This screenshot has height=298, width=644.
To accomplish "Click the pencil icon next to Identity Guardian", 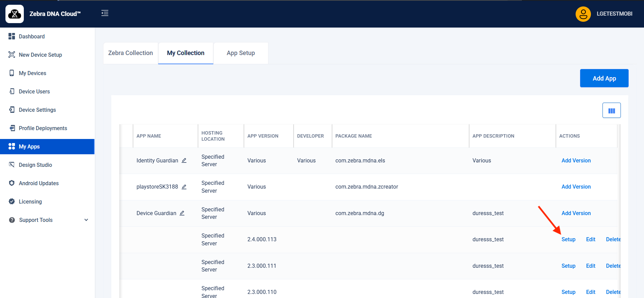I will click(x=184, y=160).
